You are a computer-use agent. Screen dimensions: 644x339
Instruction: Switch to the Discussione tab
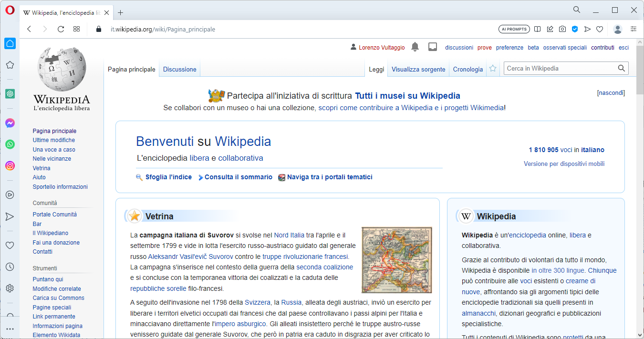point(180,69)
